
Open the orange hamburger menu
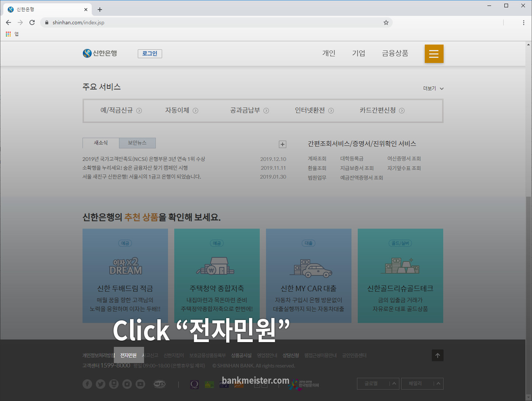click(x=434, y=54)
